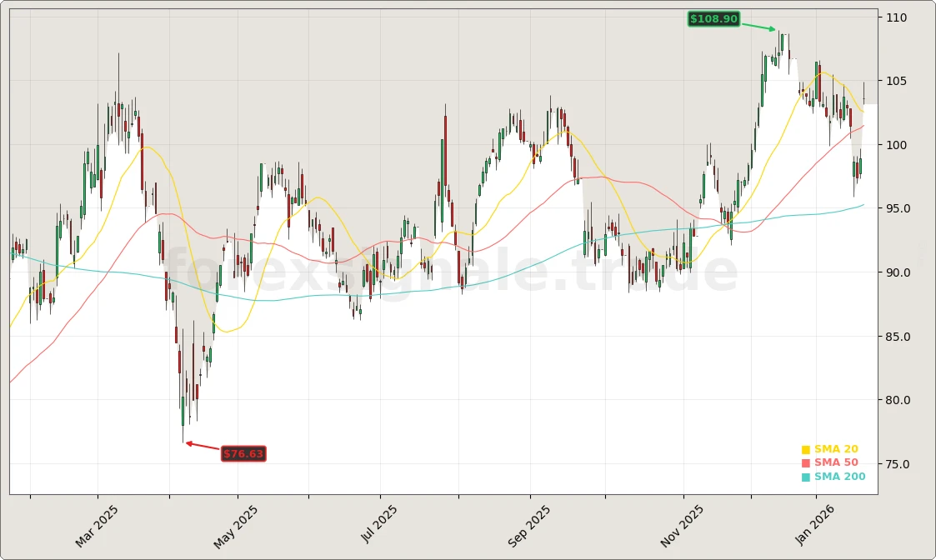Image resolution: width=936 pixels, height=560 pixels.
Task: Click the yellow SMA 20 legend swatch
Action: pos(806,450)
